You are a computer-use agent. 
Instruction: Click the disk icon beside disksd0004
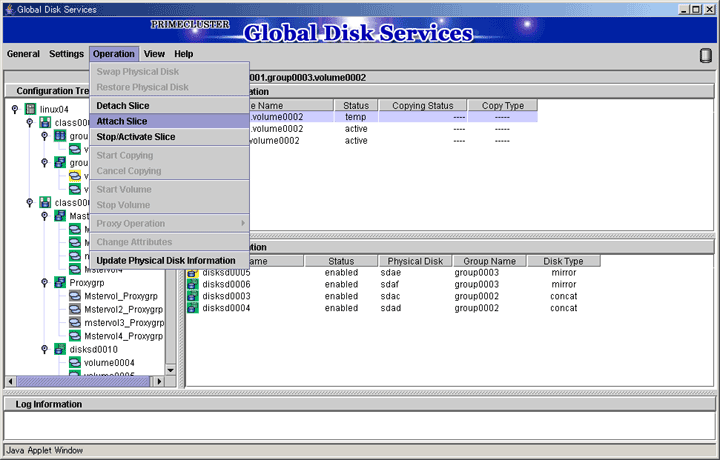click(193, 308)
